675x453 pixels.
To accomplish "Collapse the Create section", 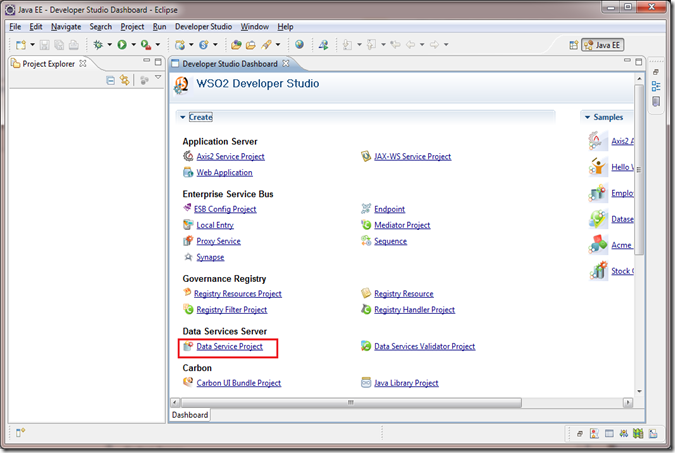I will click(183, 117).
